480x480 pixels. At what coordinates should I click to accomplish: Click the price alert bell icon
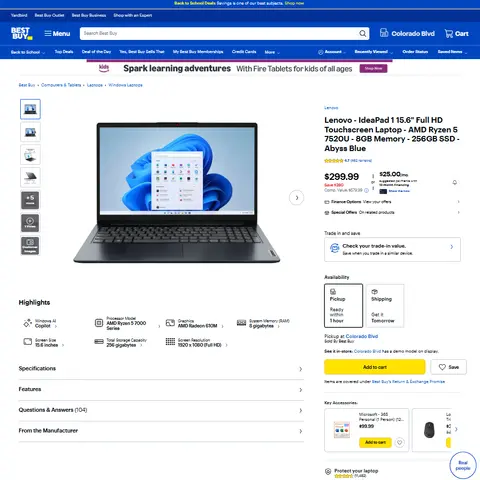tap(455, 182)
